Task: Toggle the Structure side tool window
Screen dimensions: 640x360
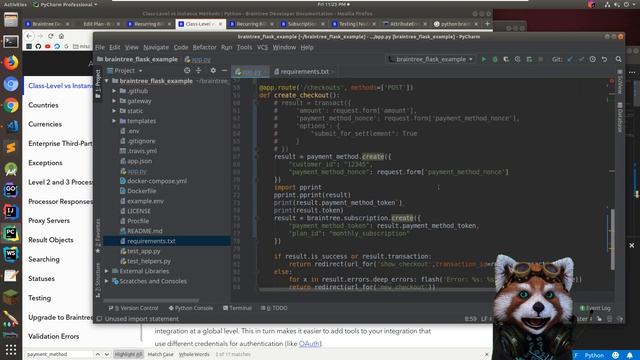Action: pyautogui.click(x=98, y=280)
